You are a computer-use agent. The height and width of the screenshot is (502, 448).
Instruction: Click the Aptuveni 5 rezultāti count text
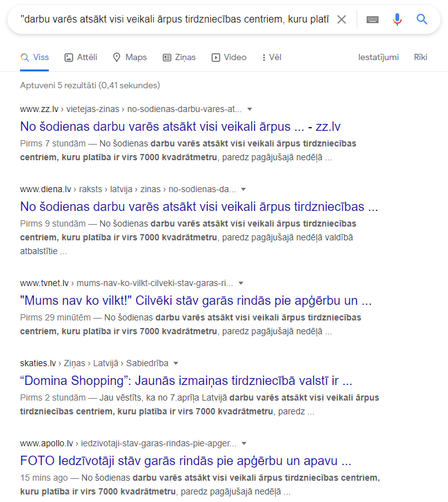pyautogui.click(x=90, y=86)
